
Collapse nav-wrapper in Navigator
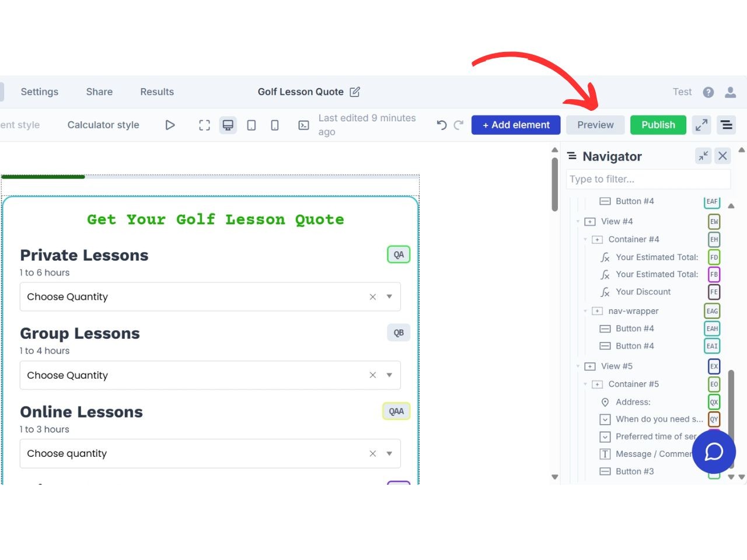pyautogui.click(x=585, y=311)
